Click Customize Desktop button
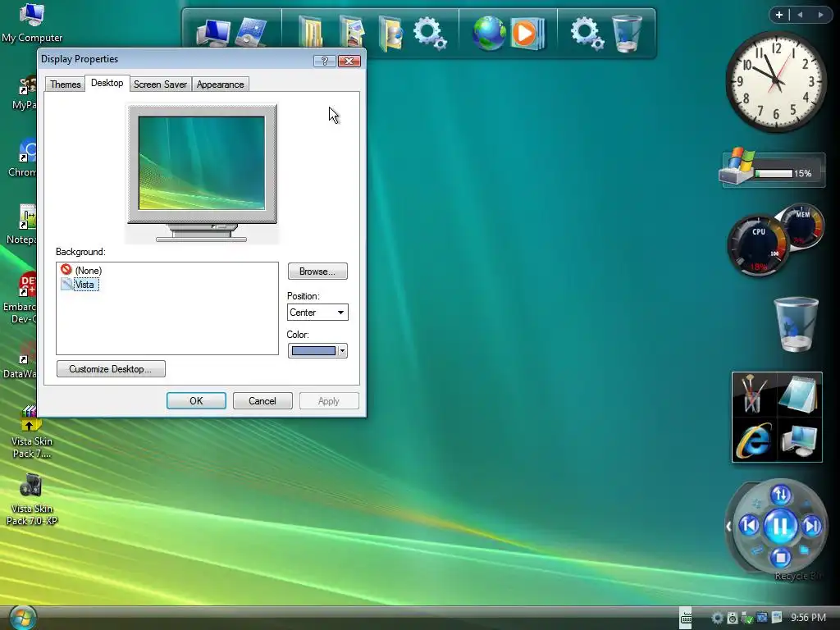 111,369
